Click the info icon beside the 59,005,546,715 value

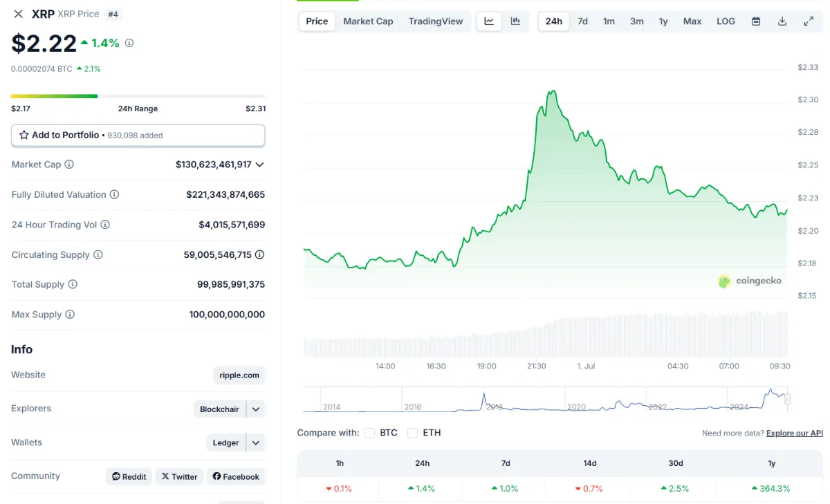pyautogui.click(x=259, y=254)
